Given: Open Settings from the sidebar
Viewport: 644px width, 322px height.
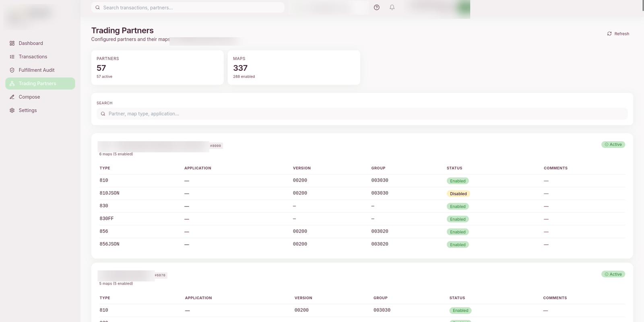Looking at the screenshot, I should [x=40, y=110].
